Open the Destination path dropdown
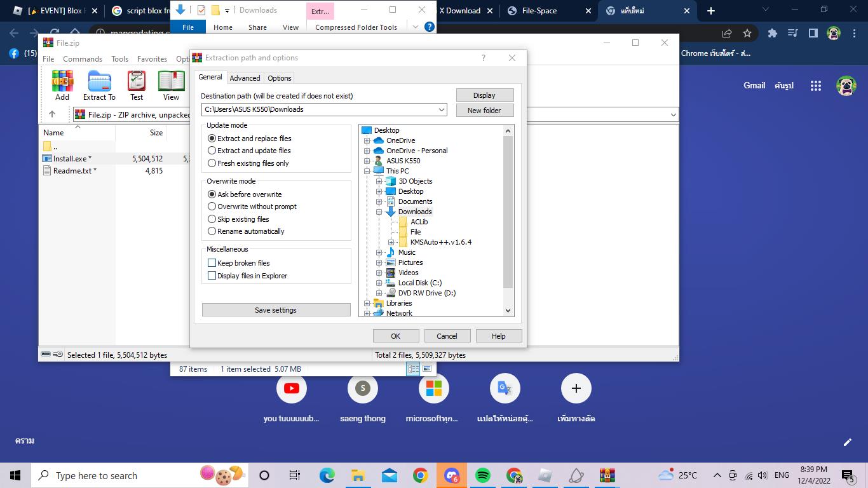The width and height of the screenshot is (868, 488). click(x=442, y=110)
